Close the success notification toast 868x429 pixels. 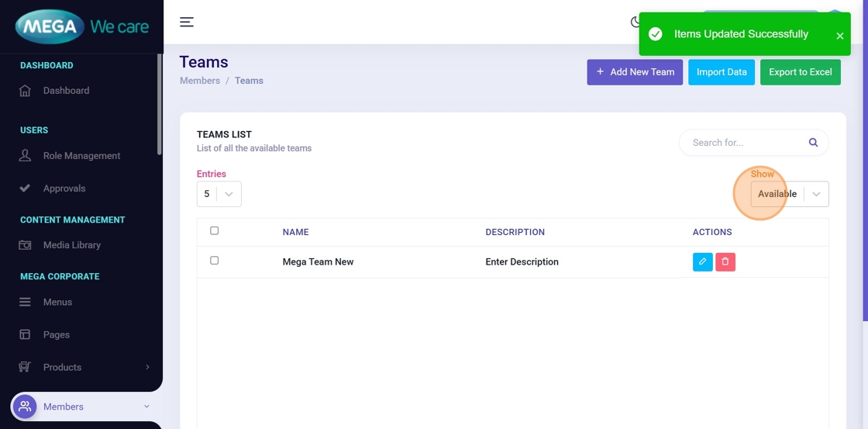point(839,36)
